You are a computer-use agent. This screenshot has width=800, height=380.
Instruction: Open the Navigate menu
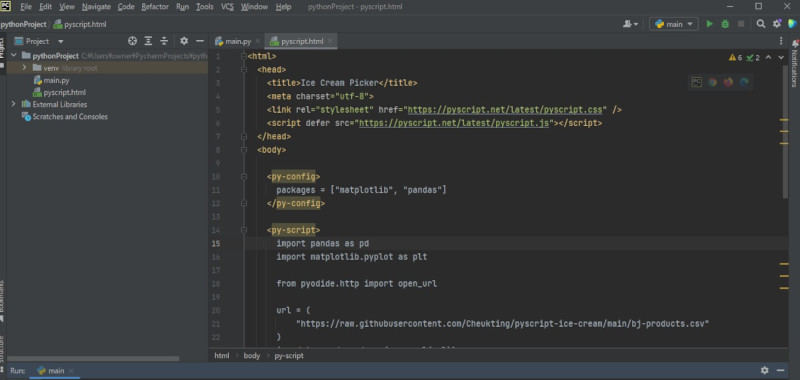(x=96, y=7)
